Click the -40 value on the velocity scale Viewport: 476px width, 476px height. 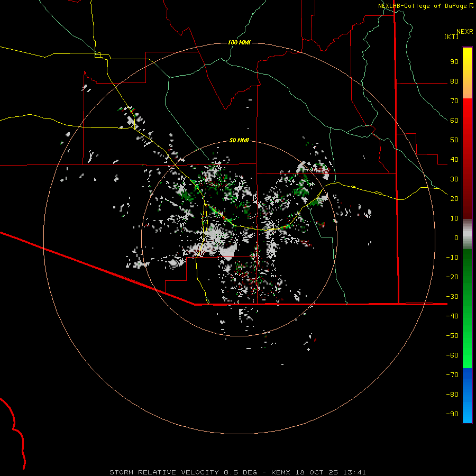452,316
